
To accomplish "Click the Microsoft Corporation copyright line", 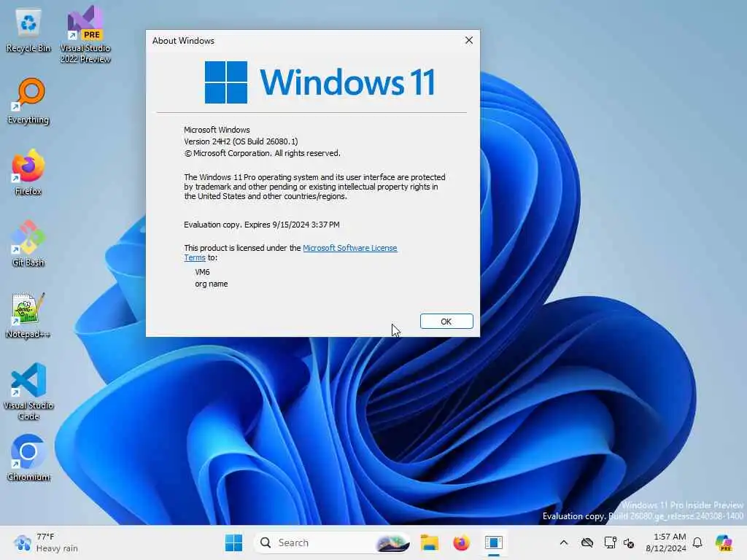I will (x=262, y=153).
